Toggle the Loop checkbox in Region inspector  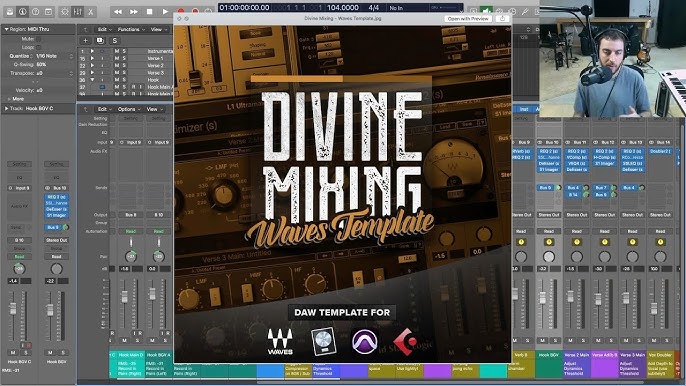38,47
